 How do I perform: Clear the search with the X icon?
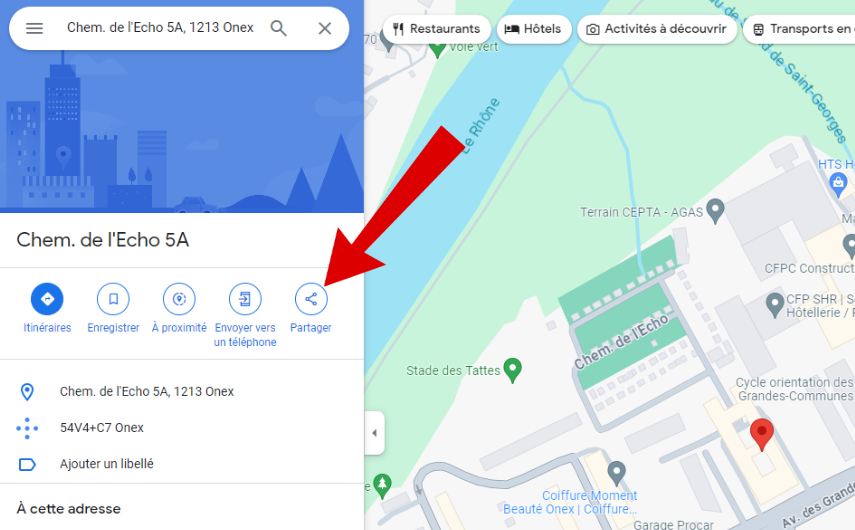(x=325, y=28)
